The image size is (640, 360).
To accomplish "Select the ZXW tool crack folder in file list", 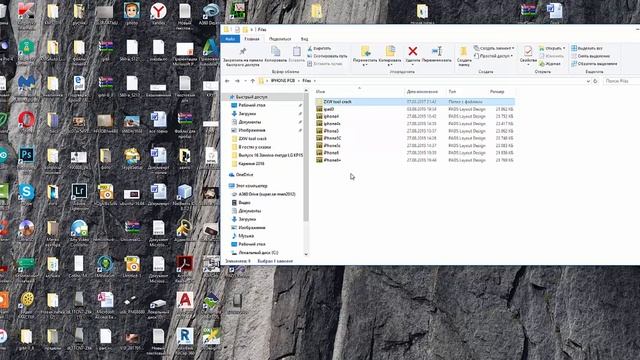I will pyautogui.click(x=415, y=102).
